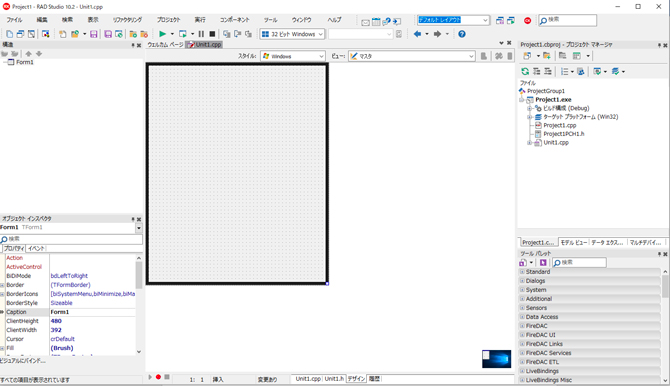670x386 pixels.
Task: Open the プロジェクト menu
Action: pyautogui.click(x=168, y=20)
